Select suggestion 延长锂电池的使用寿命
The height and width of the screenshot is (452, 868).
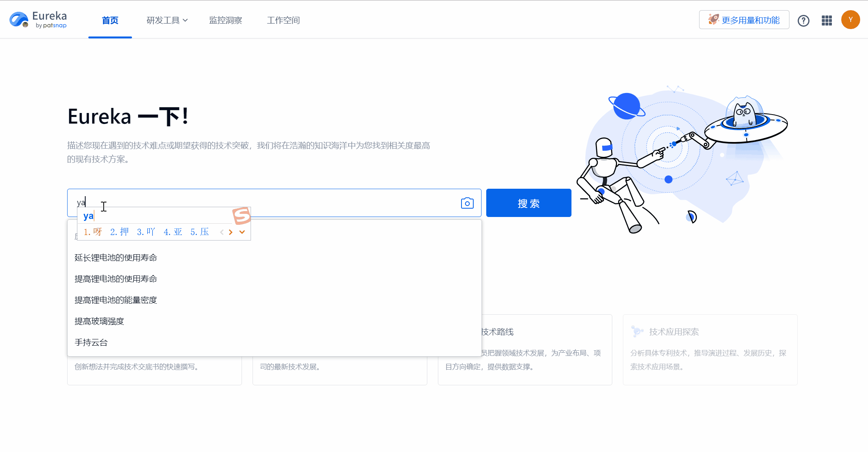[116, 258]
